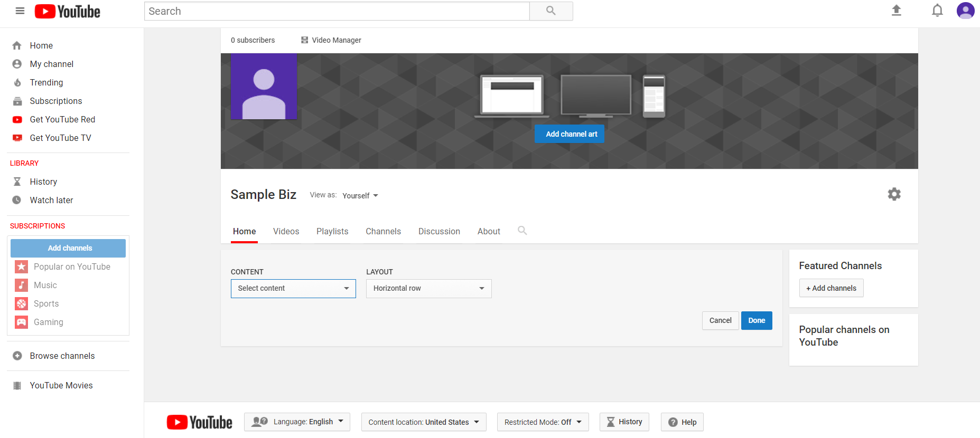Click the Get YouTube Red icon
The width and height of the screenshot is (980, 438).
point(17,119)
